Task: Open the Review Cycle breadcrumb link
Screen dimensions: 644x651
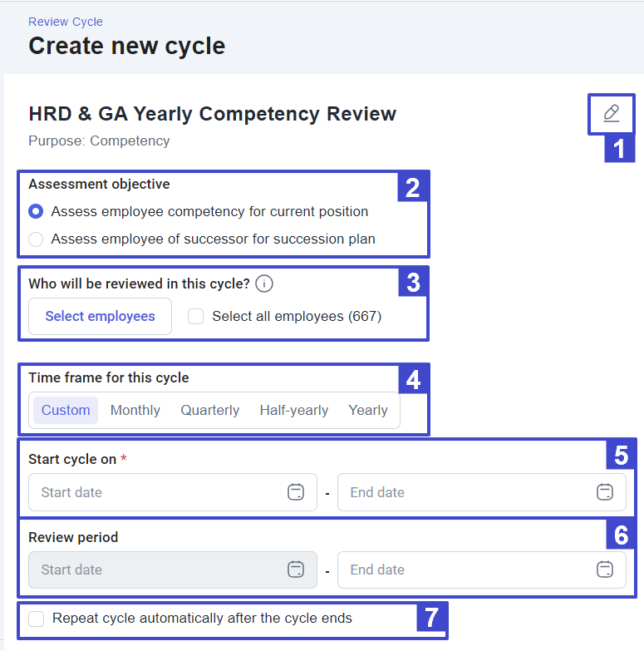Action: [66, 22]
